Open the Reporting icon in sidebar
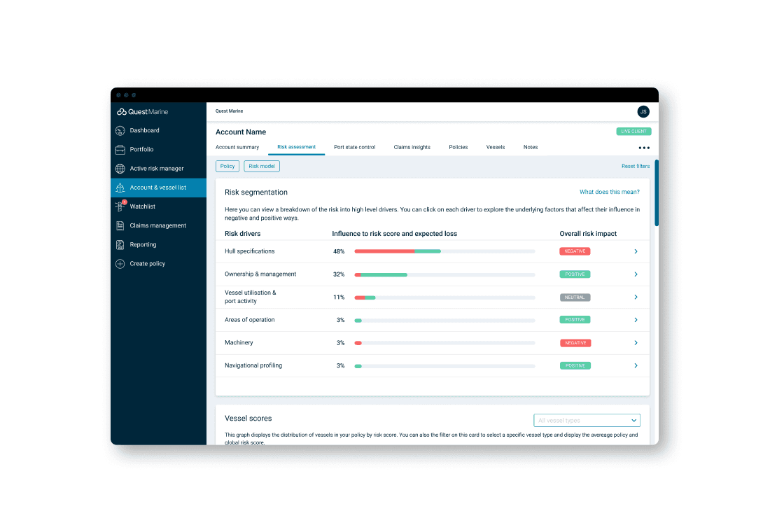The height and width of the screenshot is (532, 770). coord(120,244)
